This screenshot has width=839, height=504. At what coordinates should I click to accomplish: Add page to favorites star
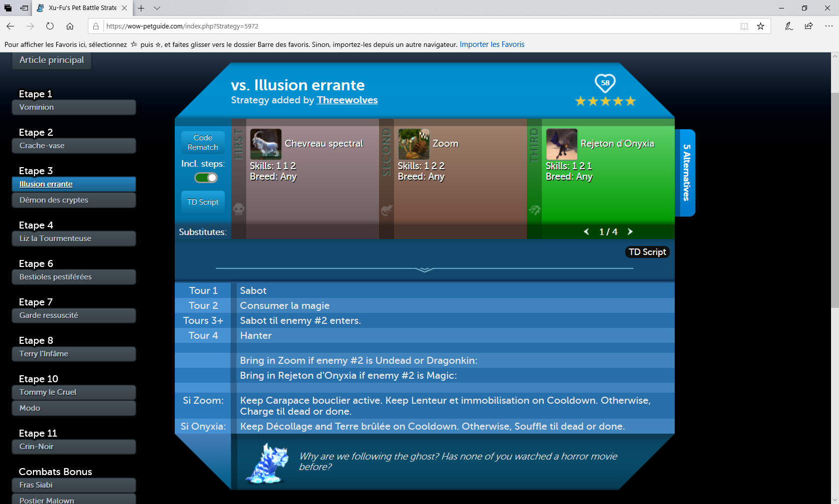coord(761,26)
